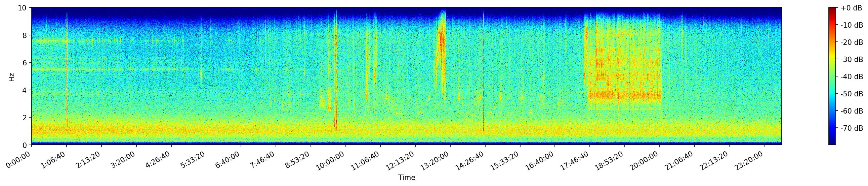Select the -40 dB colorbar label
The width and height of the screenshot is (868, 186).
point(852,76)
